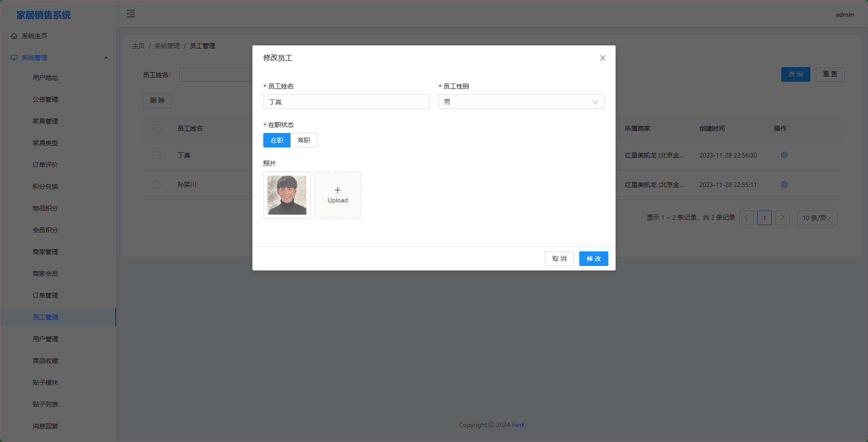Collapse the 系统管理 menu arrow
The width and height of the screenshot is (868, 442).
click(106, 58)
